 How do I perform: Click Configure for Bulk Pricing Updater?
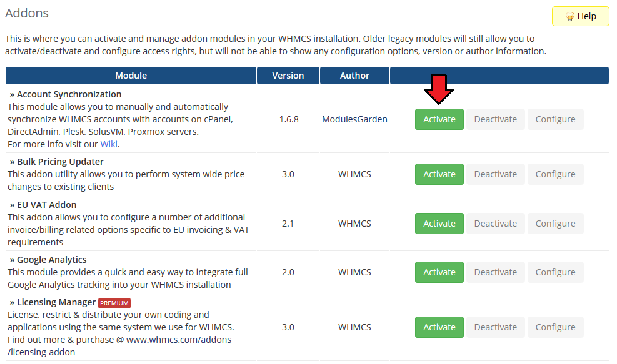click(555, 174)
